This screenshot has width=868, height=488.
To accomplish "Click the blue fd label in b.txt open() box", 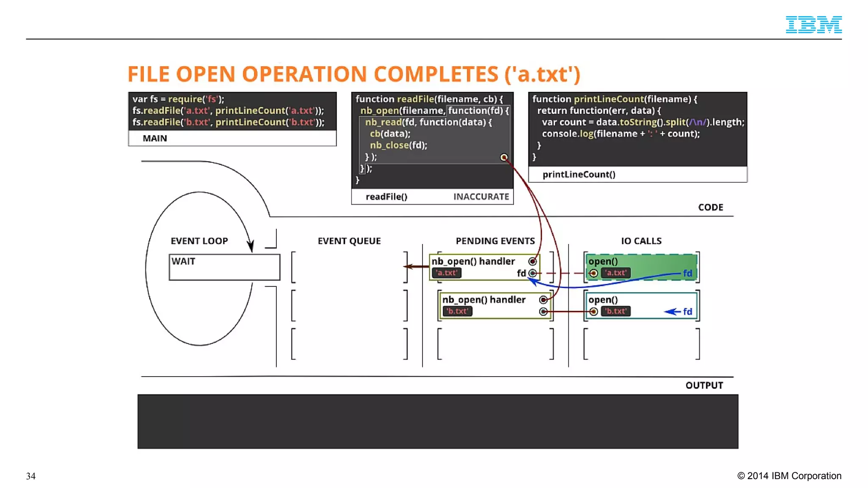I will [687, 311].
